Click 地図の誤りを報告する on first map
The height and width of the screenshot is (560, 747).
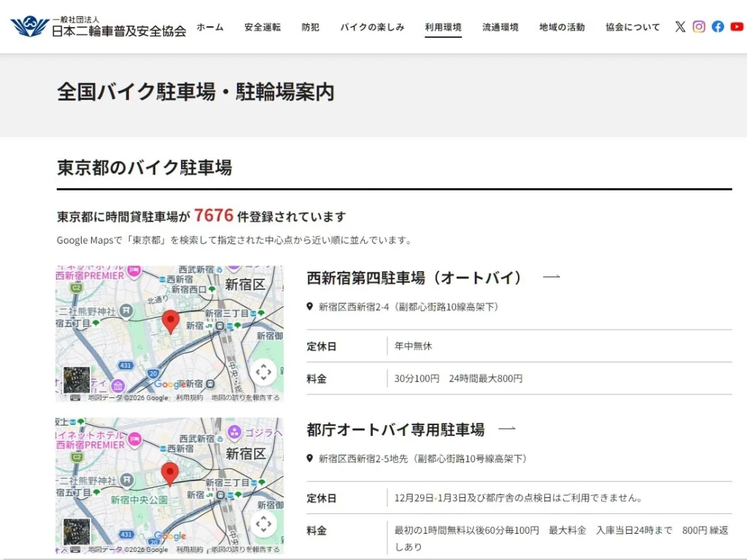[246, 397]
